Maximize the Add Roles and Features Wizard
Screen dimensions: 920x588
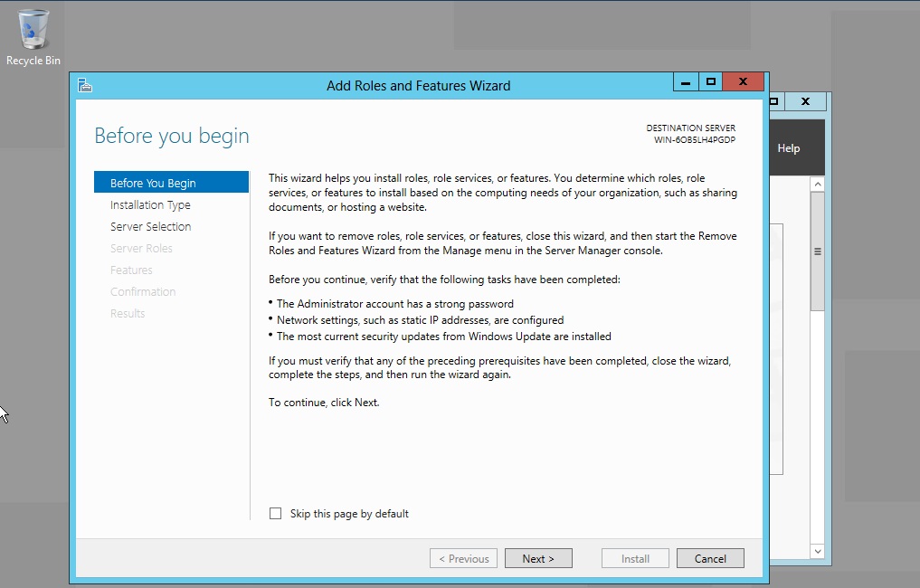[710, 82]
